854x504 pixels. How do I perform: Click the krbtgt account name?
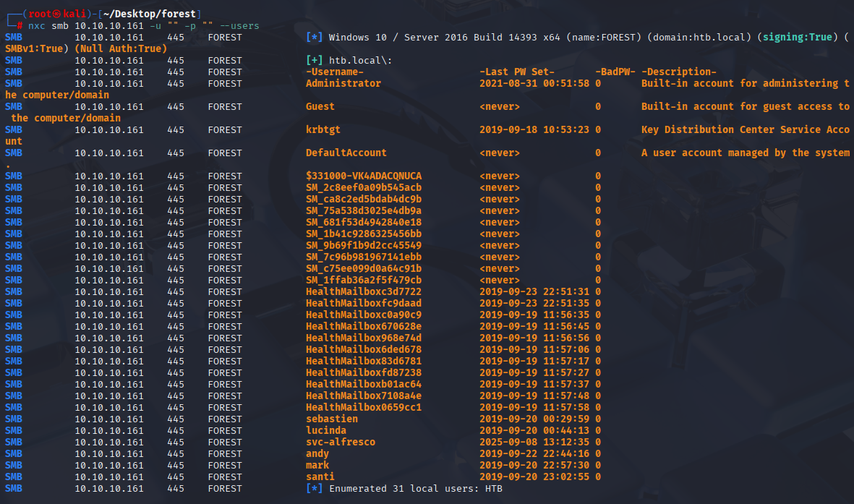click(323, 129)
